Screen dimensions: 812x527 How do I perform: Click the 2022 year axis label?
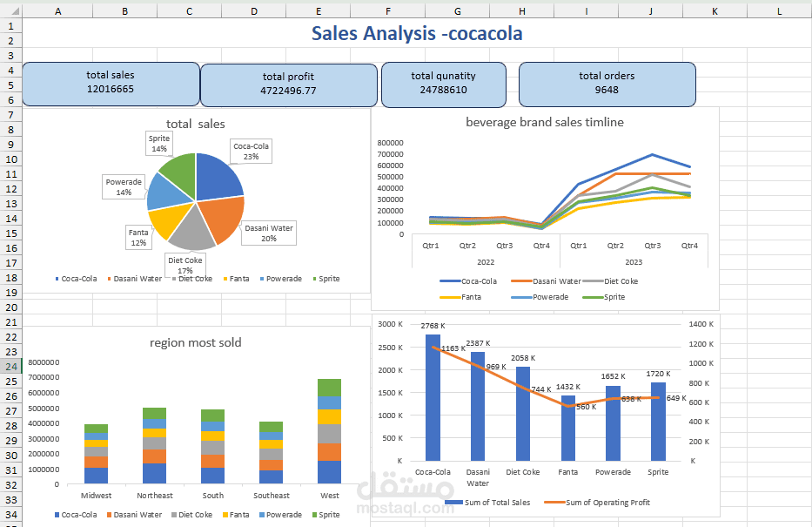click(x=486, y=262)
